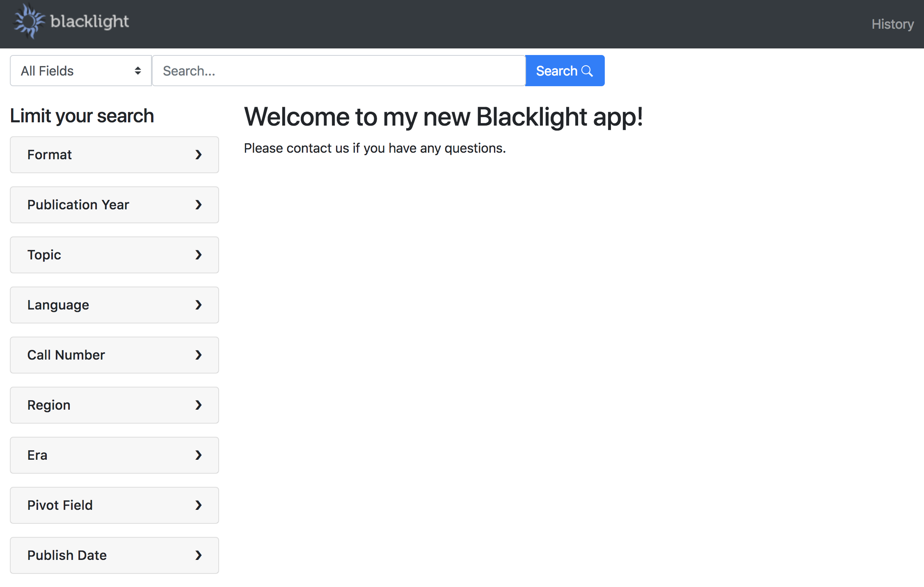The image size is (924, 587).
Task: Click into the Search... text input
Action: (339, 71)
